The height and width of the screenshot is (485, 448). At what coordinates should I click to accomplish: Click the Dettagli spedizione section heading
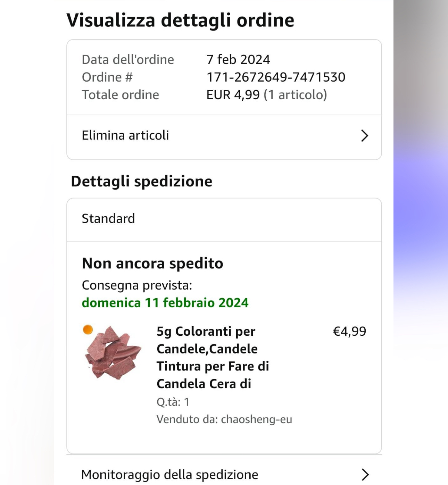(x=141, y=181)
